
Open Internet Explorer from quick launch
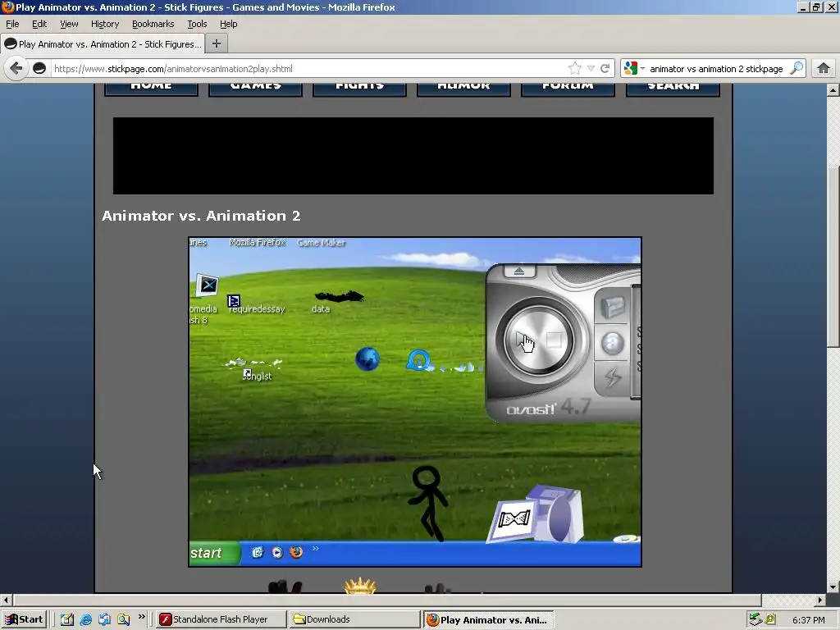click(85, 620)
